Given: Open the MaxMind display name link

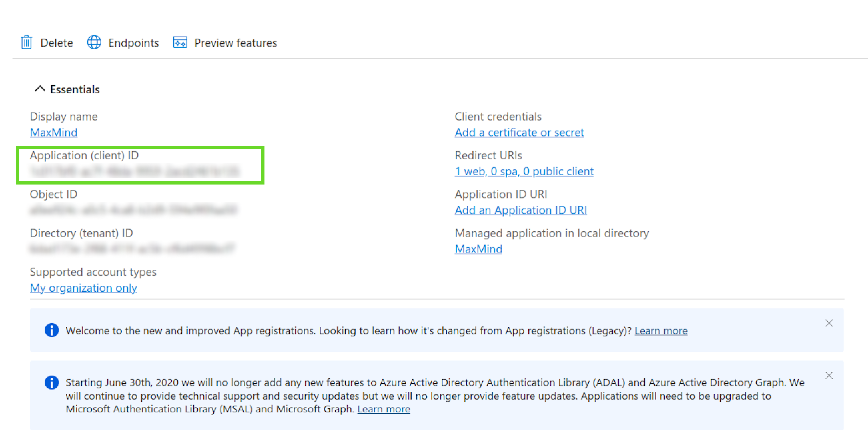Looking at the screenshot, I should (54, 133).
